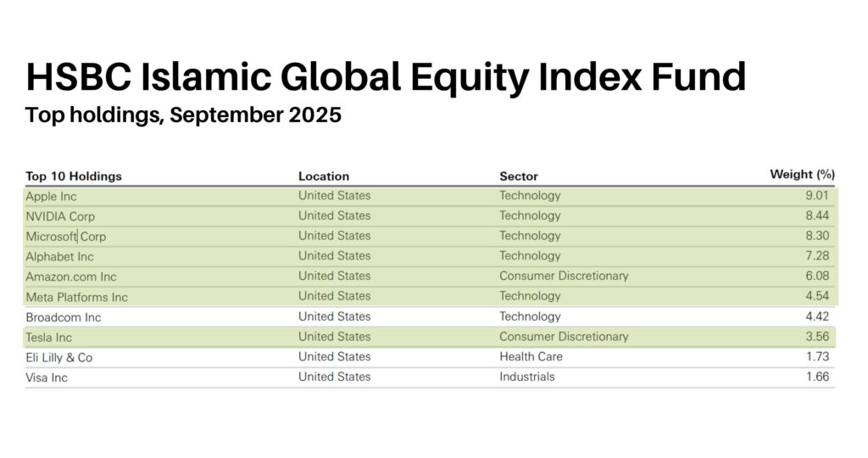This screenshot has height=458, width=868.
Task: Click Apple's 9.01 weight value
Action: click(x=817, y=196)
